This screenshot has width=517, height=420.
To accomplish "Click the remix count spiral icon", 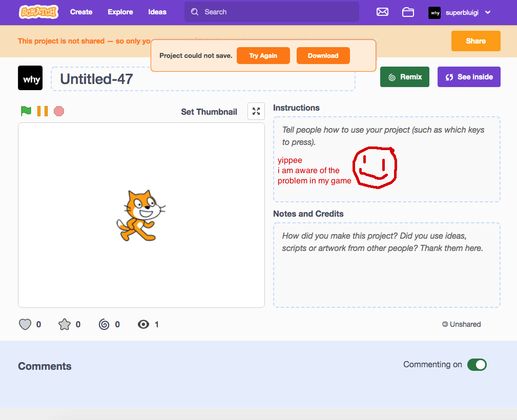I will [x=104, y=324].
